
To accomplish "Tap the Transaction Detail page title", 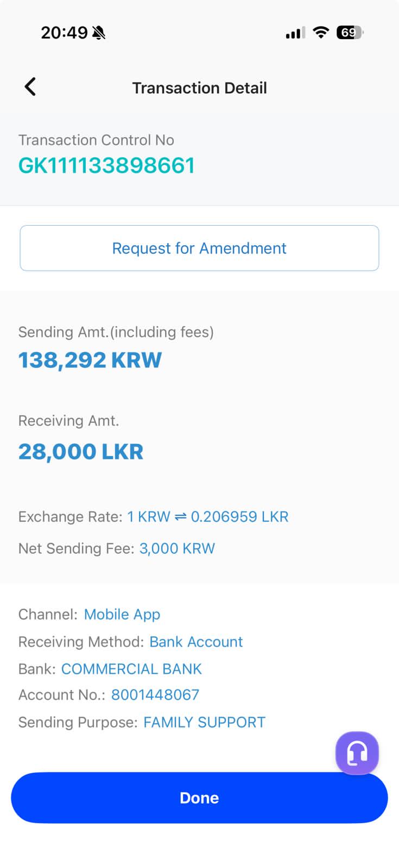I will click(199, 88).
